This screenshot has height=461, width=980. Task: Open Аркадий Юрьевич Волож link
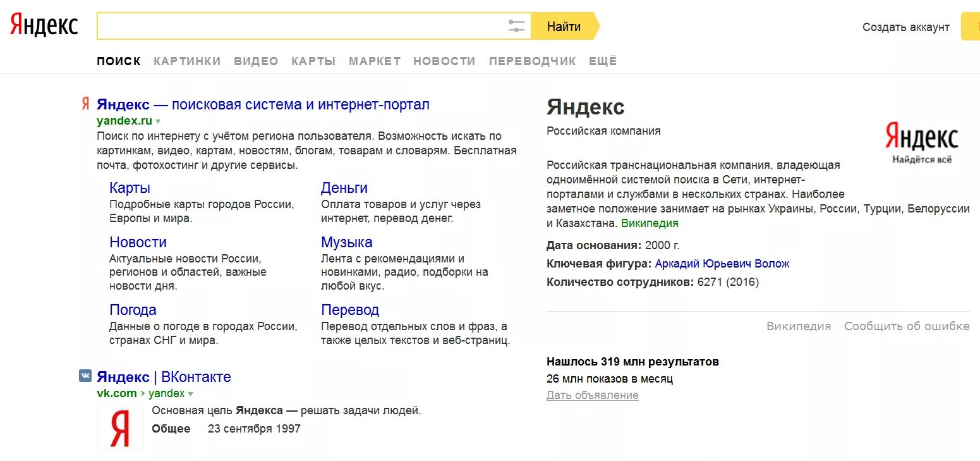722,264
